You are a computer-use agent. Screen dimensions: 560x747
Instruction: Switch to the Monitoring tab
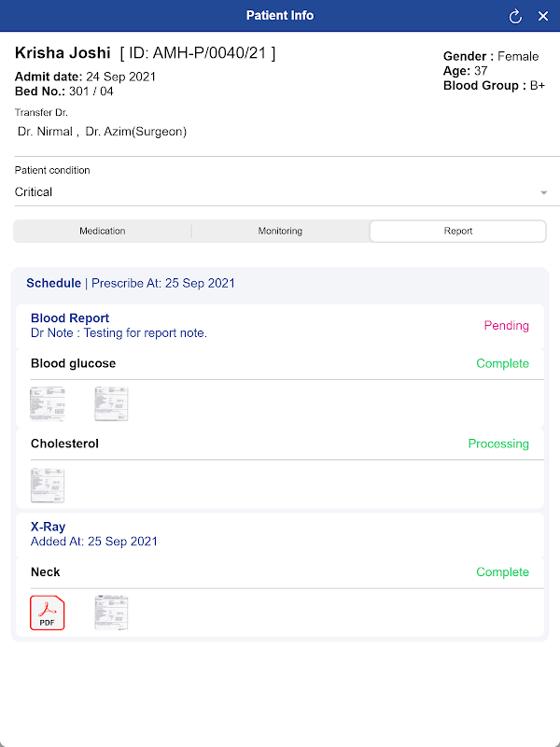pos(280,231)
